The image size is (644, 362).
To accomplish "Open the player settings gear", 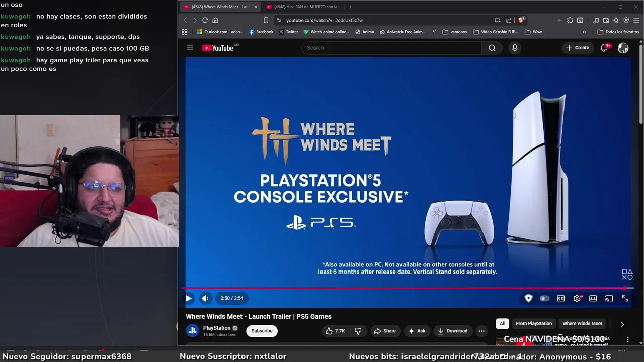I will pyautogui.click(x=577, y=298).
